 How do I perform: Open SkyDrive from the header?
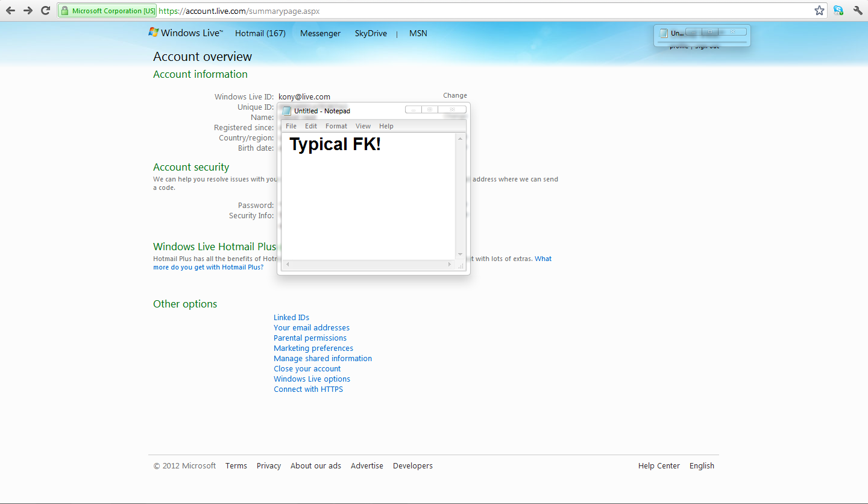tap(371, 34)
